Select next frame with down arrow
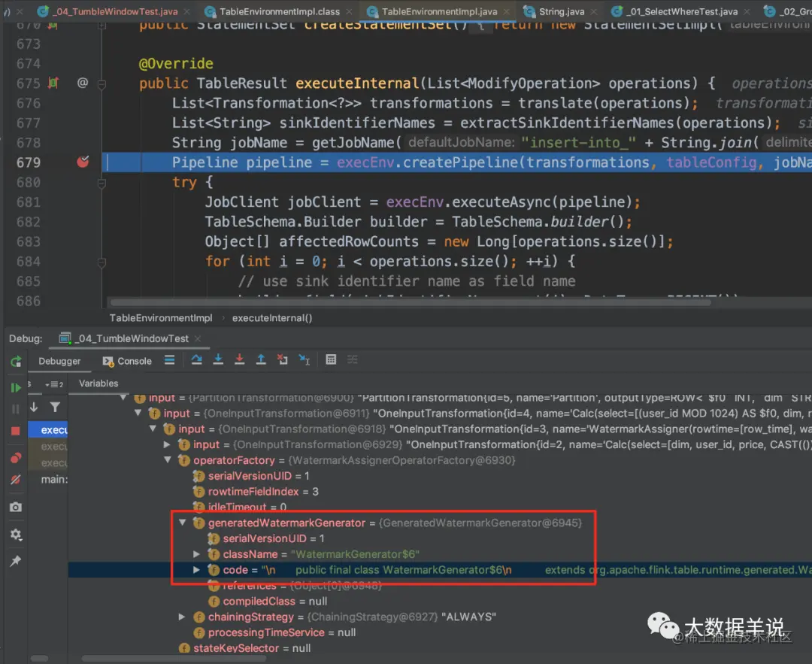Image resolution: width=812 pixels, height=664 pixels. point(34,407)
